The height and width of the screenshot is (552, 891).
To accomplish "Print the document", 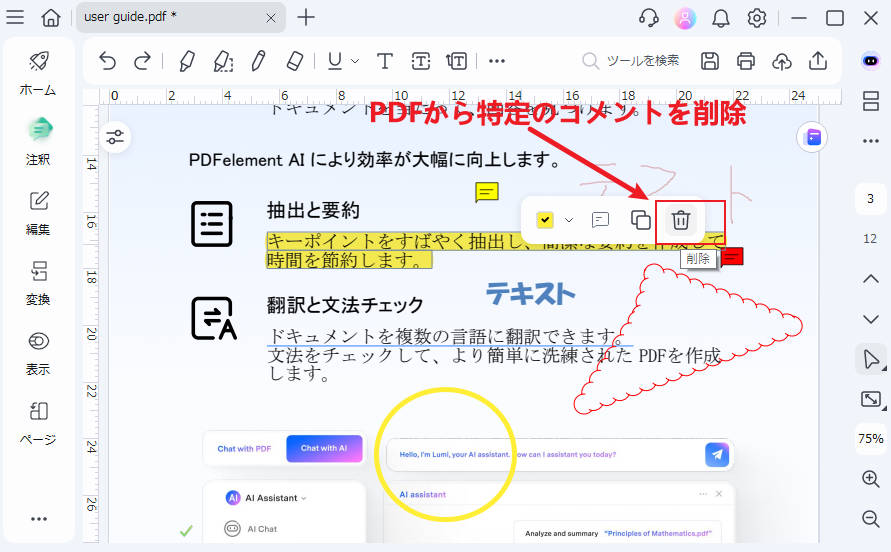I will pyautogui.click(x=746, y=61).
